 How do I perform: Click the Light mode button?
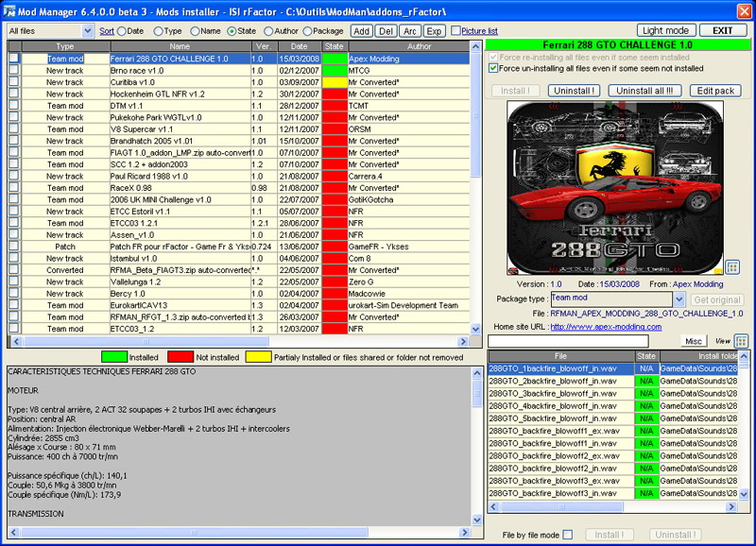click(666, 30)
